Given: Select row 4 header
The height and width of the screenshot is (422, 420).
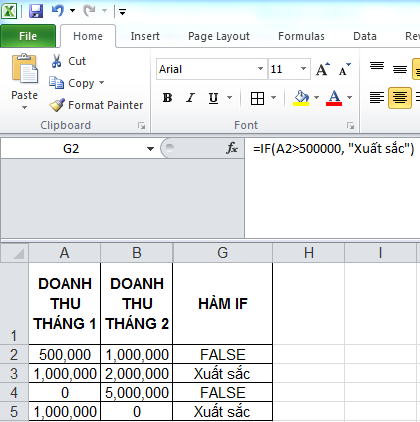Looking at the screenshot, I should pos(14,392).
